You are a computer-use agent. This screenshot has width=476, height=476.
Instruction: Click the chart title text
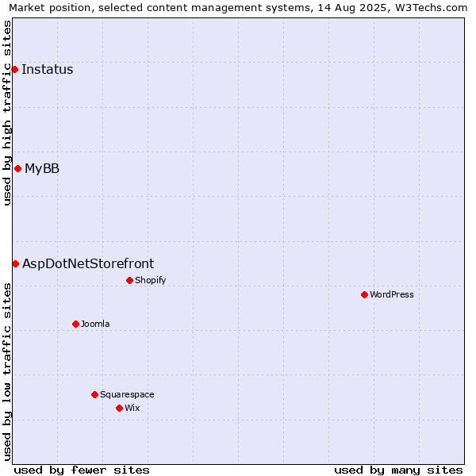238,8
